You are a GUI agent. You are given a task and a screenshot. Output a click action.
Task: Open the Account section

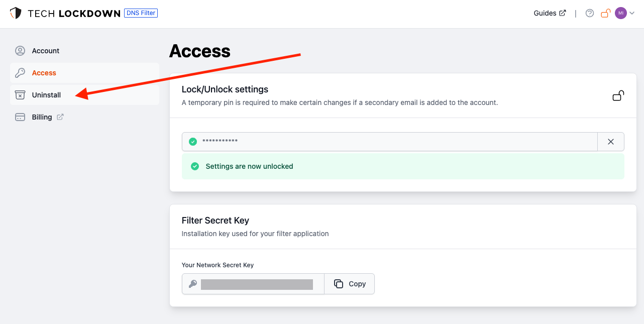46,51
